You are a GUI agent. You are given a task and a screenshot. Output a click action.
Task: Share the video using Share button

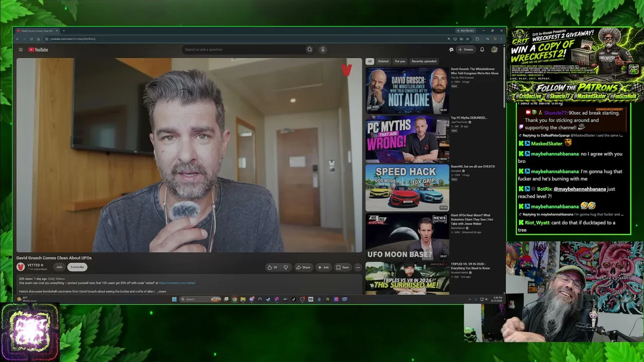coord(303,267)
